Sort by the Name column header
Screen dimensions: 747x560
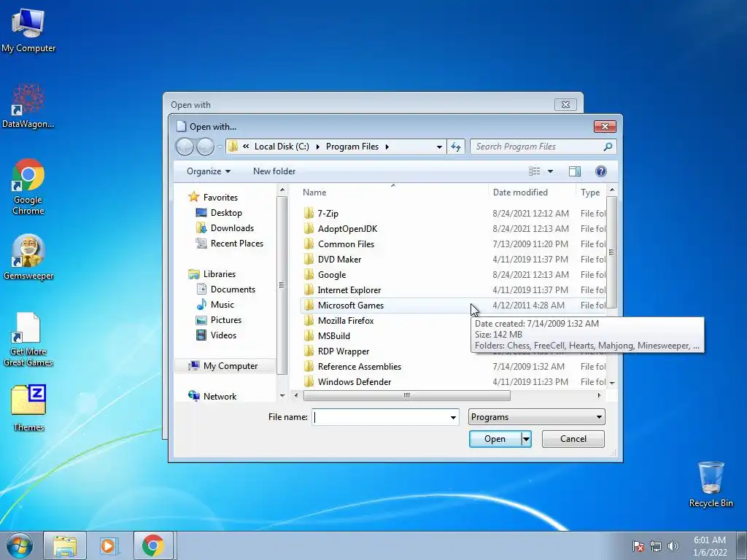coord(393,192)
